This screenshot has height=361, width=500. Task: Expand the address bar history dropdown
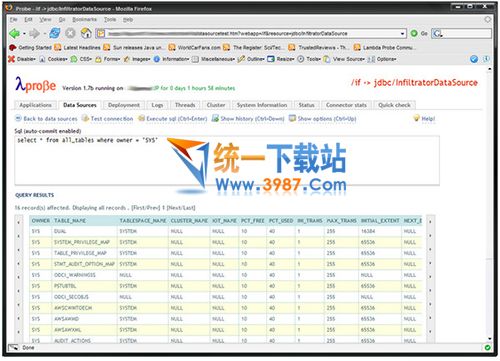(403, 34)
